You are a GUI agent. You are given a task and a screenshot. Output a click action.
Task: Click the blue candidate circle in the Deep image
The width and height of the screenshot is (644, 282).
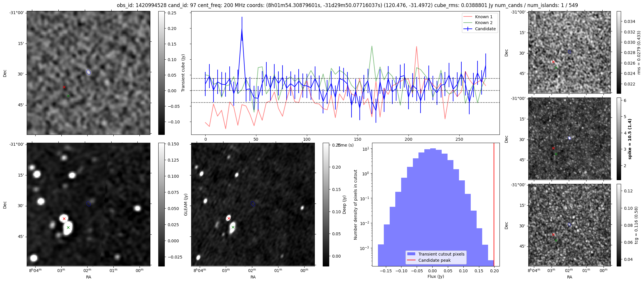pyautogui.click(x=253, y=204)
